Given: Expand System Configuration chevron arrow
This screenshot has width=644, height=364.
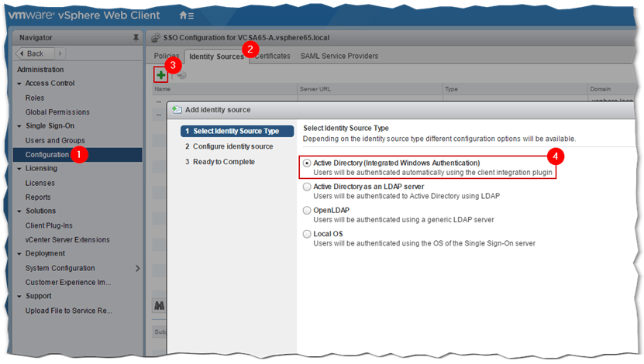Looking at the screenshot, I should coord(138,268).
